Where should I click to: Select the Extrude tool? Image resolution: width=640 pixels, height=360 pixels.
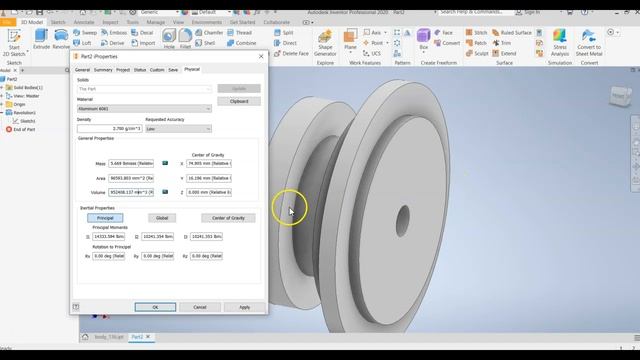41,40
